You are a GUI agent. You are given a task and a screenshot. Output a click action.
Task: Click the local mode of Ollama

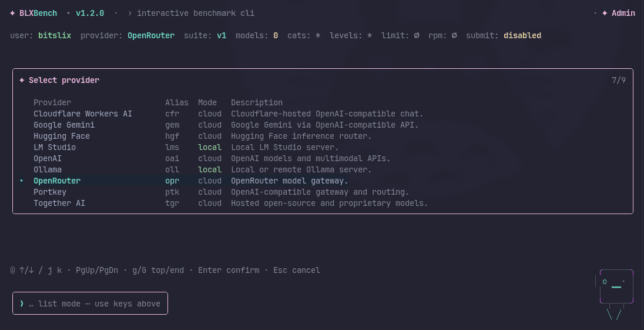pos(210,170)
